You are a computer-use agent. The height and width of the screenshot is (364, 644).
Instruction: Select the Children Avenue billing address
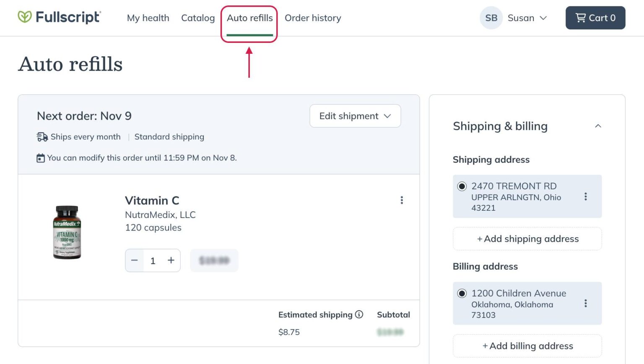(x=462, y=293)
